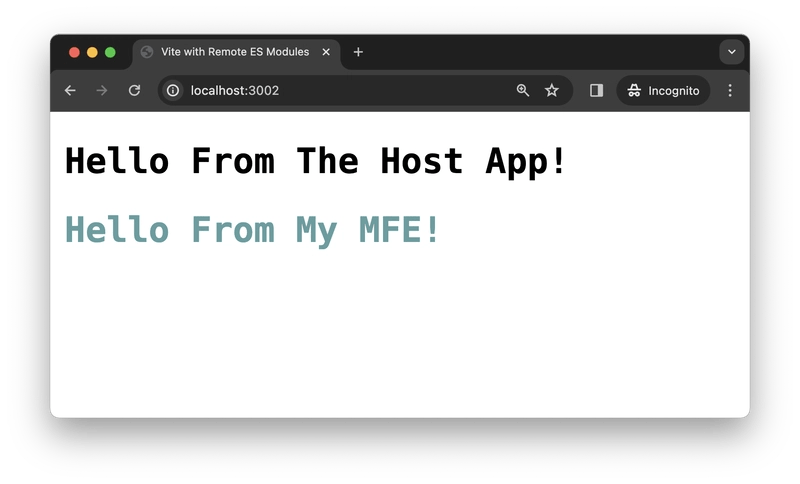
Task: Open the zoom magnifier in address bar
Action: click(x=522, y=90)
